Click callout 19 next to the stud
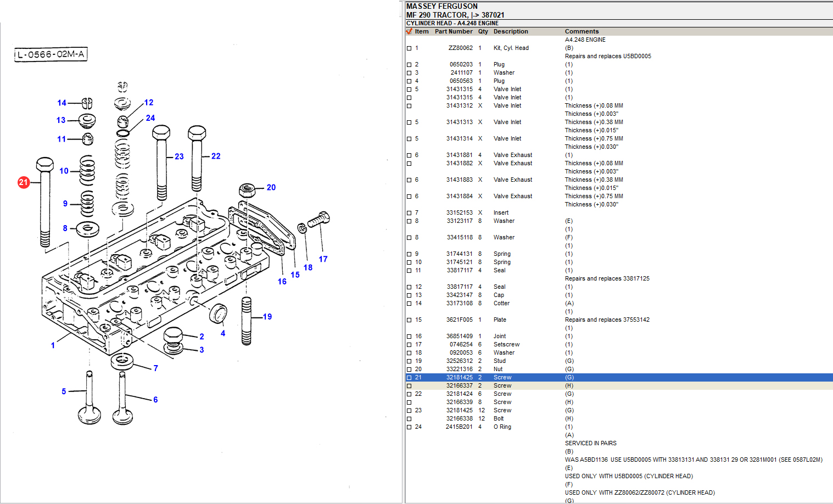 [267, 317]
